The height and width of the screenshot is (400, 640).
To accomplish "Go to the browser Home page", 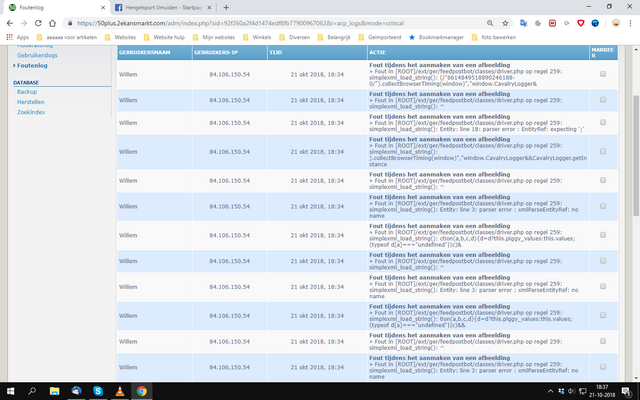I will pyautogui.click(x=52, y=23).
